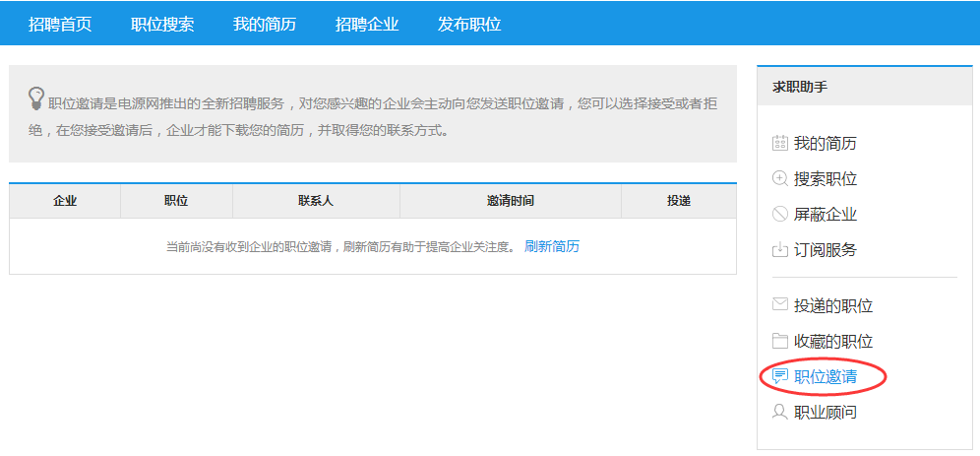980x456 pixels.
Task: Open 我的简历 in the top navigation bar
Action: 265,25
